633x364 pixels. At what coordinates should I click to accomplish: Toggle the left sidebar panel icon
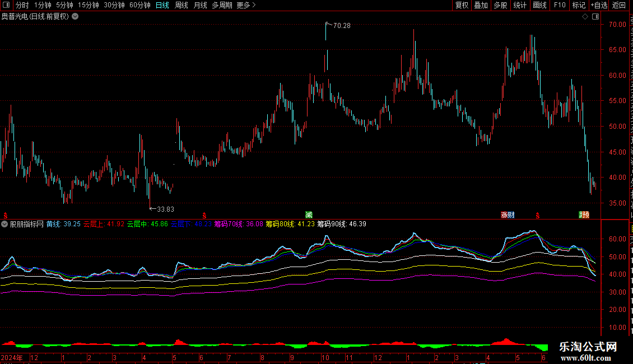tap(6, 5)
